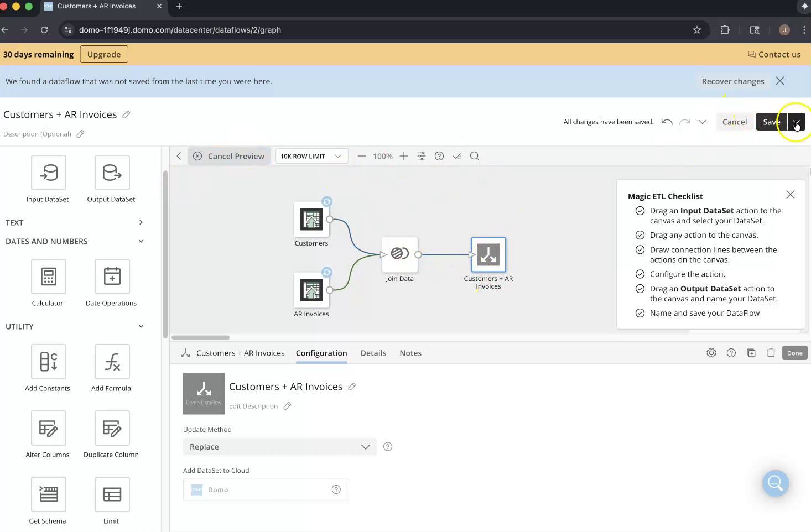Select the Output DataSet tile
The image size is (811, 532).
pyautogui.click(x=112, y=173)
